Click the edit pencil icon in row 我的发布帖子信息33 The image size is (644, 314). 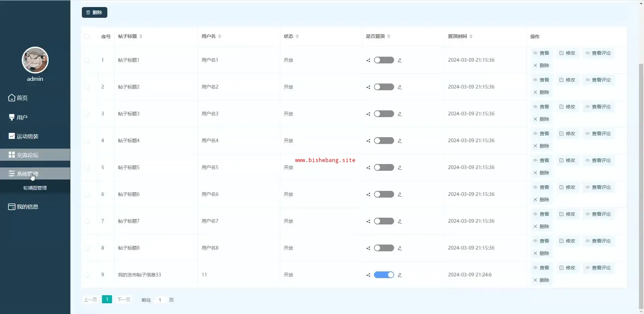click(x=400, y=275)
